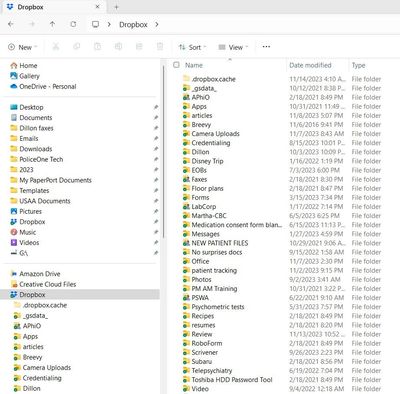Click the Forward navigation arrow
400x394 pixels.
(32, 24)
